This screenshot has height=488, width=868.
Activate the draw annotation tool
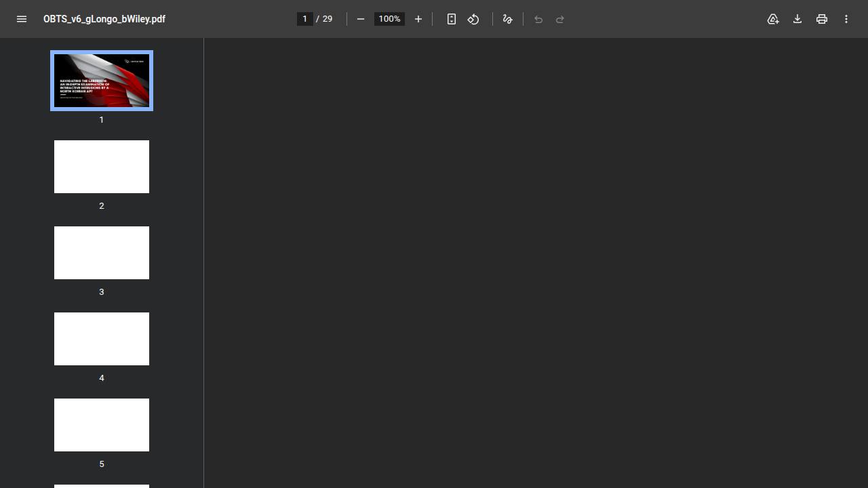(x=507, y=19)
